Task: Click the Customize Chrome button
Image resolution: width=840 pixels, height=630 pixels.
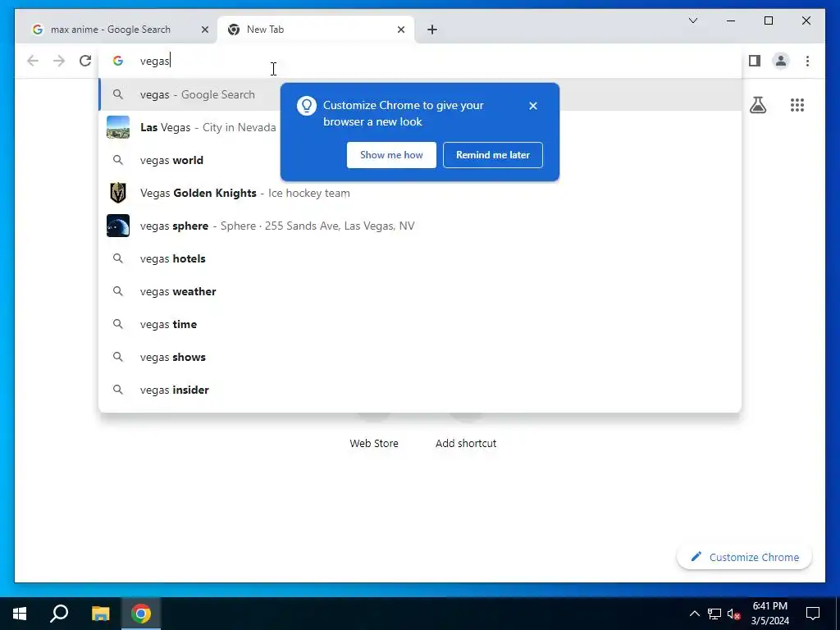Action: [744, 557]
